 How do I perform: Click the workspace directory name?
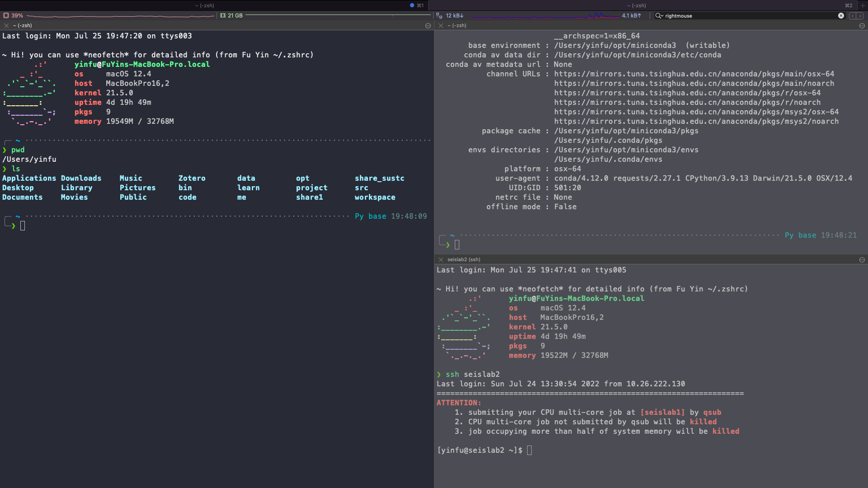point(375,197)
